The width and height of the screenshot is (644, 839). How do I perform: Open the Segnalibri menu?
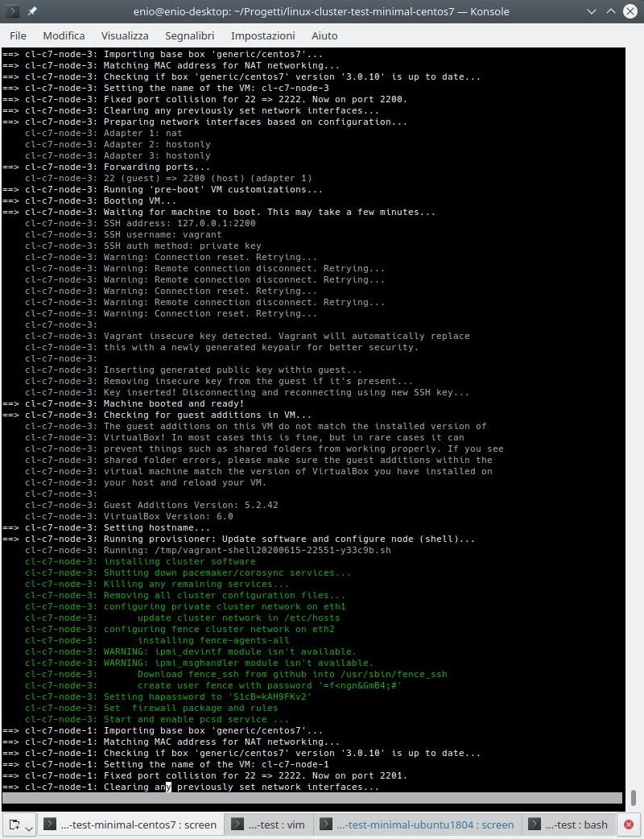click(189, 35)
